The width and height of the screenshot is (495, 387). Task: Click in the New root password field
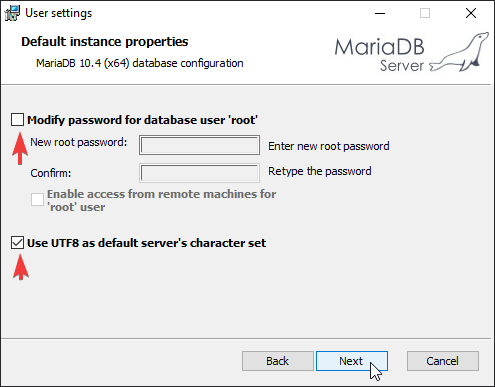coord(199,145)
